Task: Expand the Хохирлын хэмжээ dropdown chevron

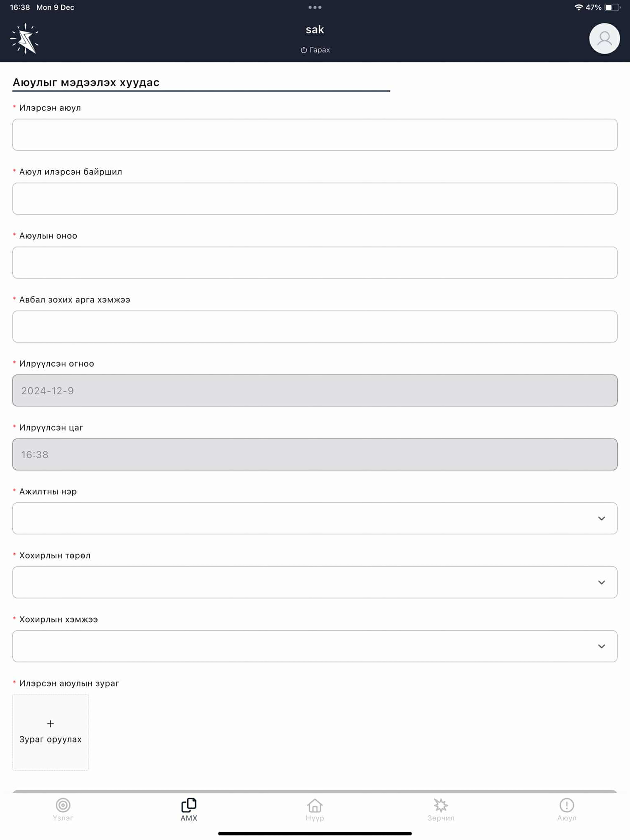Action: click(601, 646)
